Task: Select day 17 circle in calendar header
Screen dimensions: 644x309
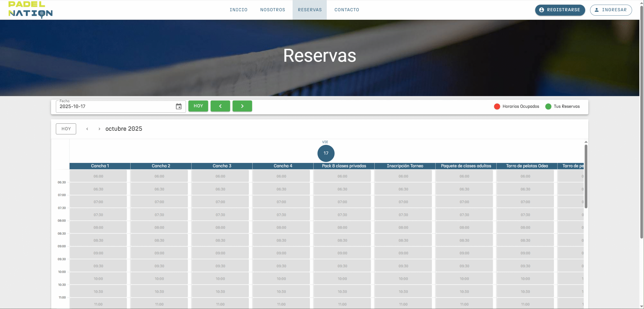Action: tap(326, 153)
